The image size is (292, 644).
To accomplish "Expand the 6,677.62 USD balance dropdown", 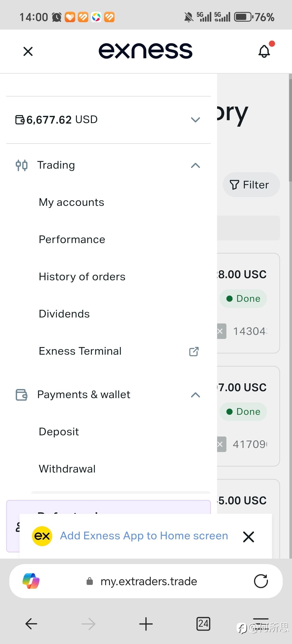I will coord(195,120).
